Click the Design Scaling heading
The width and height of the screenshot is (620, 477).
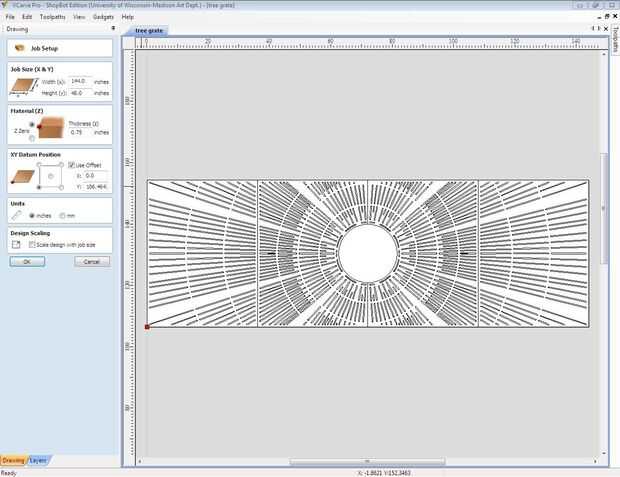click(x=30, y=233)
